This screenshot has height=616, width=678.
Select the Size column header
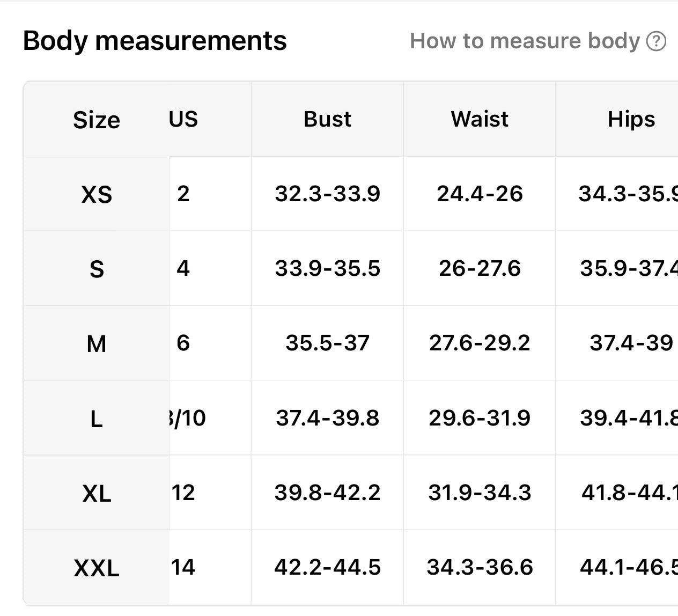tap(97, 120)
